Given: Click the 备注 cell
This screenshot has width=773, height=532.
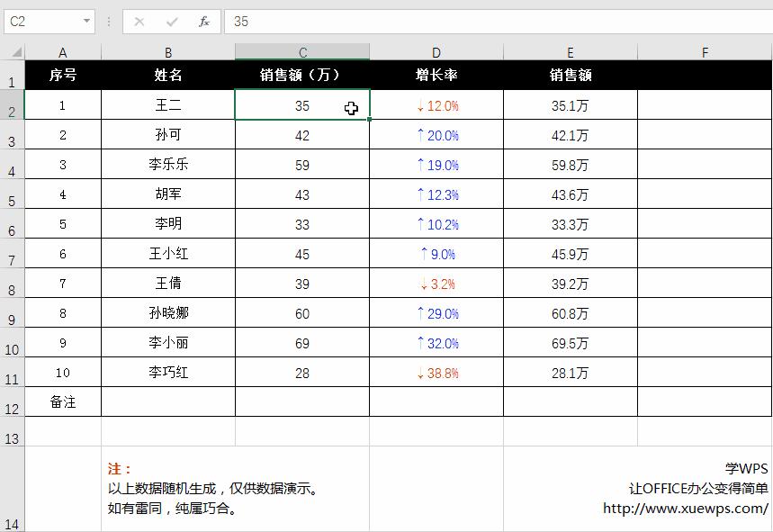Looking at the screenshot, I should coord(61,401).
